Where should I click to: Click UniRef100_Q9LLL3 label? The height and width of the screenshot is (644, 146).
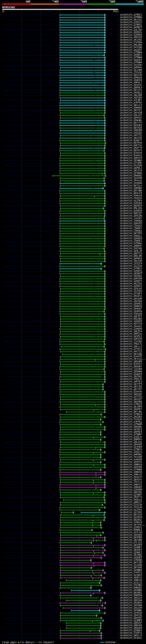pyautogui.click(x=131, y=346)
